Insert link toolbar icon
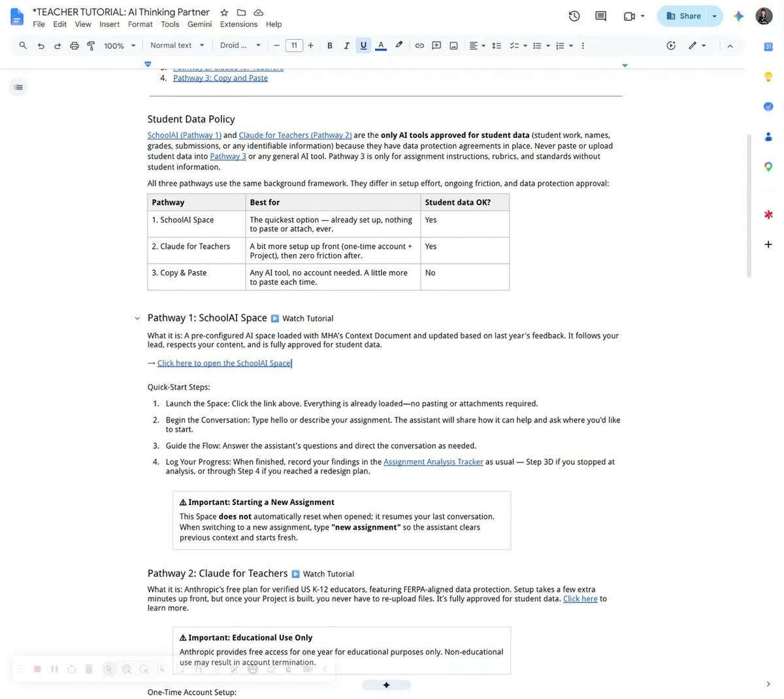 click(419, 46)
